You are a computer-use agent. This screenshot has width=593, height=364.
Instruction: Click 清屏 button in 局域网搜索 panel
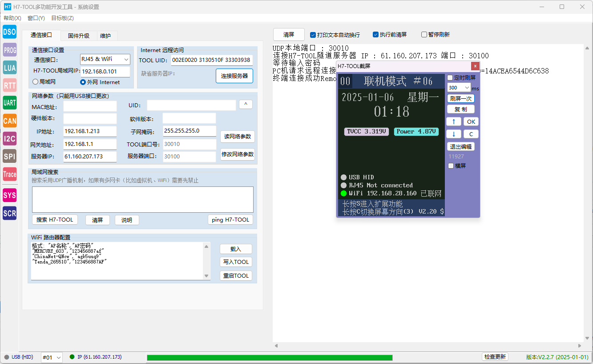97,220
